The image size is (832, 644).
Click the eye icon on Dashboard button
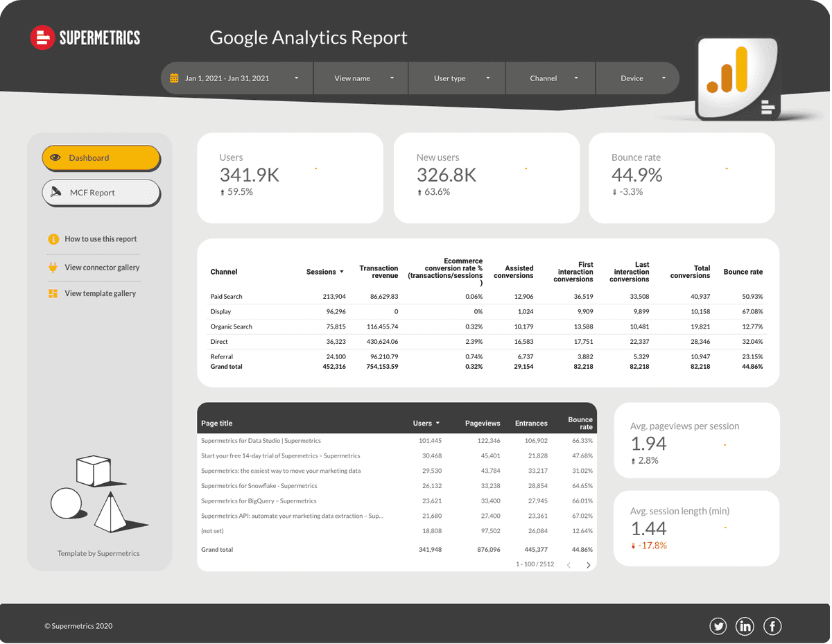[55, 158]
